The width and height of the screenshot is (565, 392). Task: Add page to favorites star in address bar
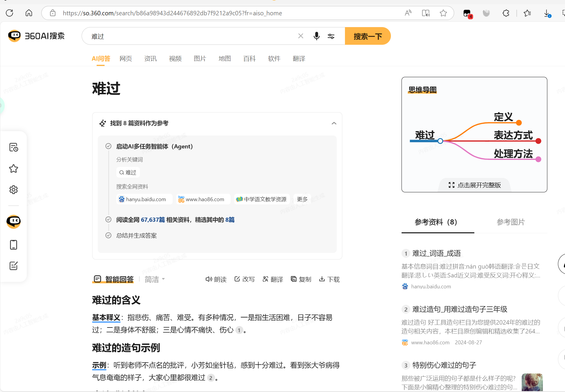tap(443, 13)
